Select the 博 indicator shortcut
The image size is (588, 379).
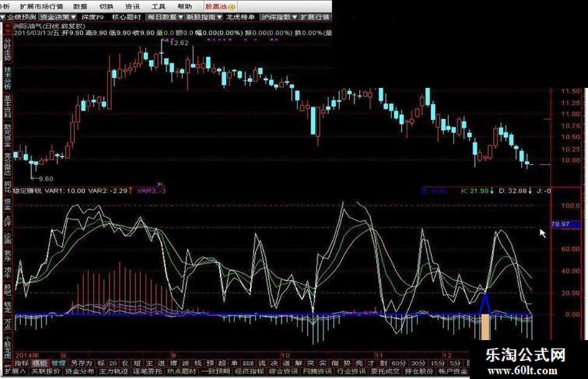coord(173,363)
